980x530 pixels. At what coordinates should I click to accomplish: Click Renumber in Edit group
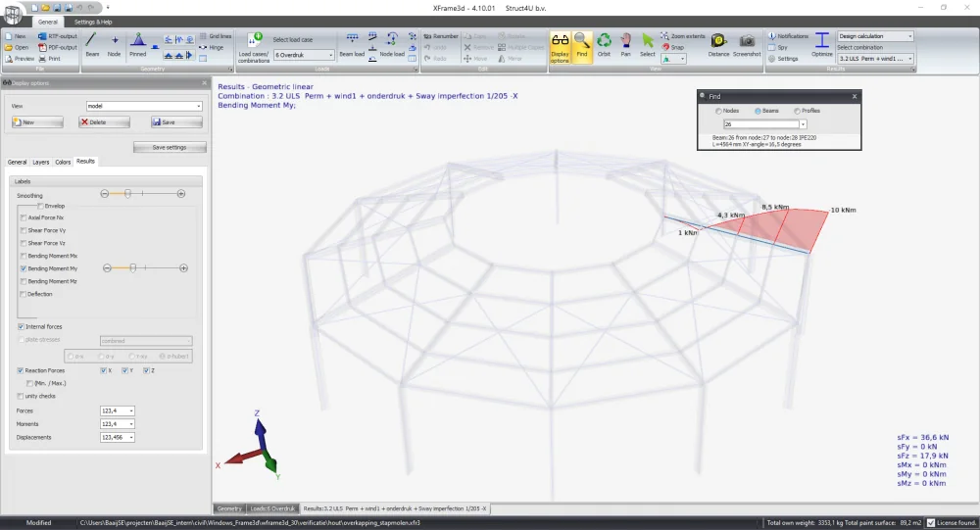(x=441, y=36)
